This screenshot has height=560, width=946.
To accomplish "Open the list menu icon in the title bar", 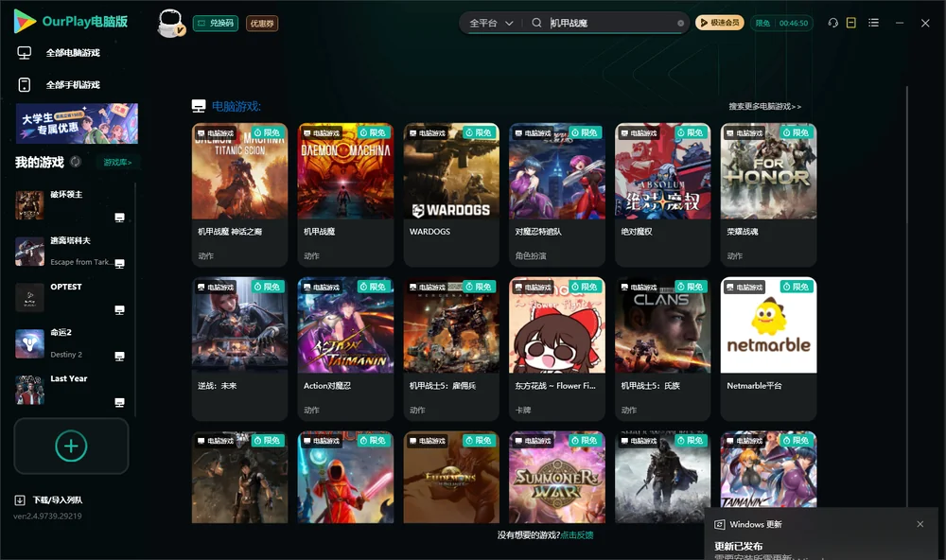I will pyautogui.click(x=873, y=23).
